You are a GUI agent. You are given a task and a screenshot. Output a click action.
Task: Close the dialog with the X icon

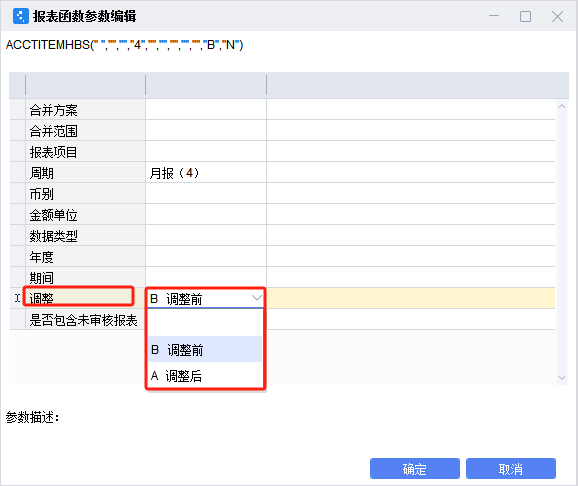point(557,16)
